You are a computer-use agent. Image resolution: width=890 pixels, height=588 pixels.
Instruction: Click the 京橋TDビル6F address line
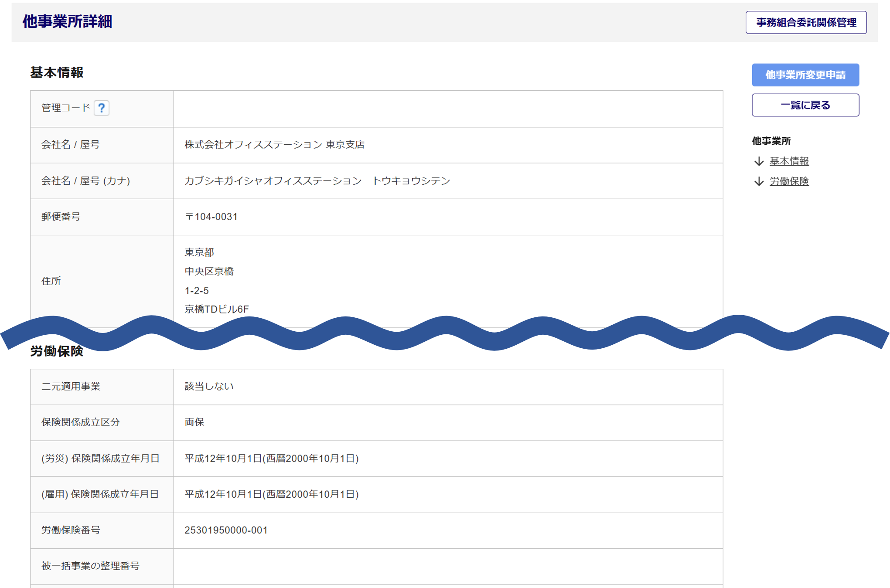point(217,309)
